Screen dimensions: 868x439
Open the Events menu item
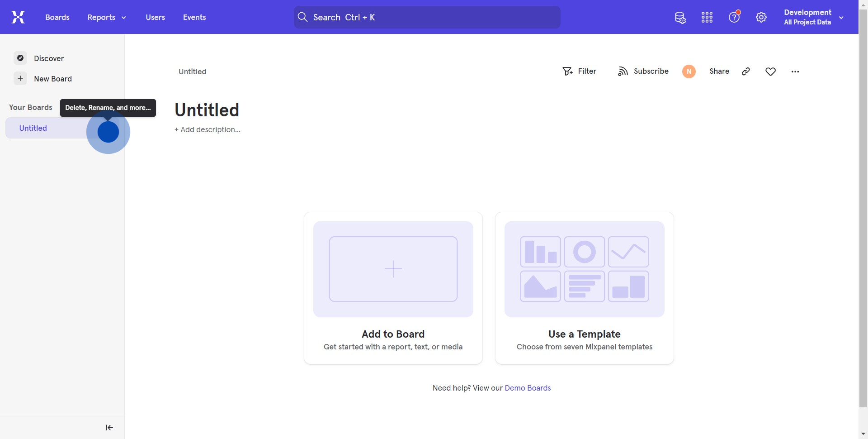click(x=194, y=17)
